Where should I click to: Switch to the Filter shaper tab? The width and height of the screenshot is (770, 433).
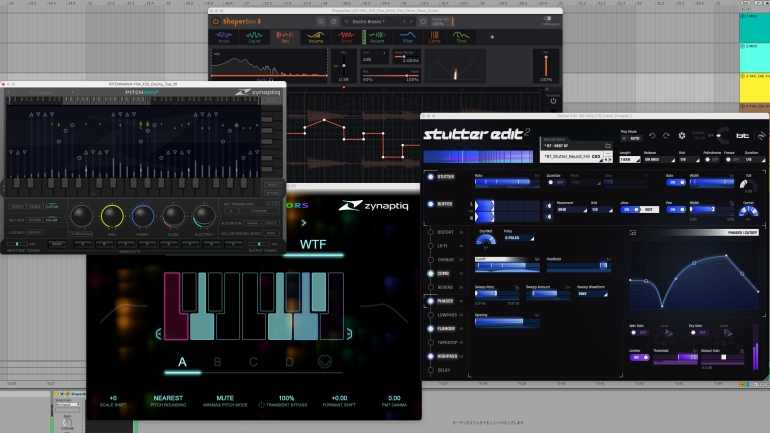coord(408,37)
